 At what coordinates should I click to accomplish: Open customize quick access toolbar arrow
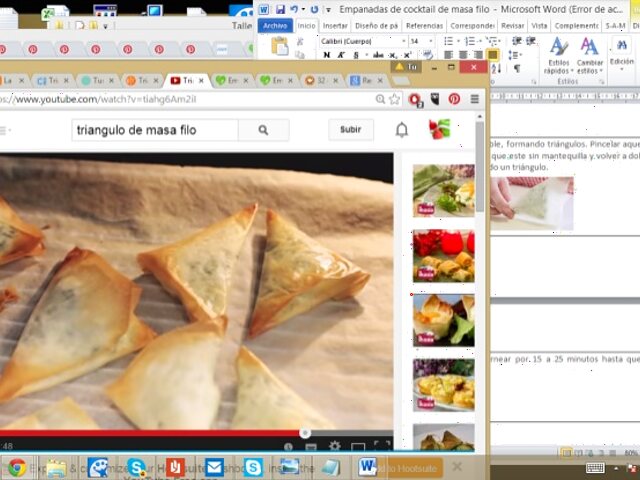pyautogui.click(x=328, y=9)
